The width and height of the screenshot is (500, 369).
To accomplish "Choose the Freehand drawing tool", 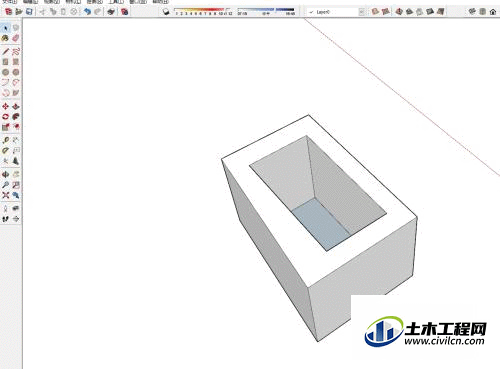I will pyautogui.click(x=16, y=51).
